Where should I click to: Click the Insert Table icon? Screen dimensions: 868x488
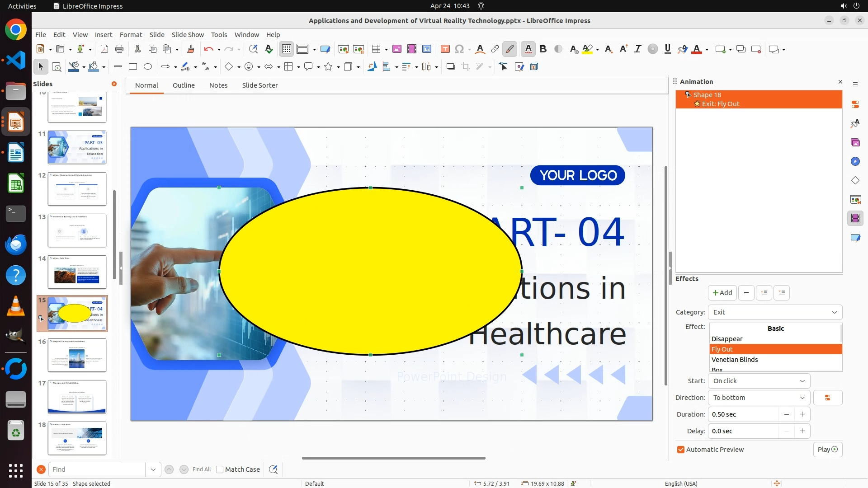(376, 49)
